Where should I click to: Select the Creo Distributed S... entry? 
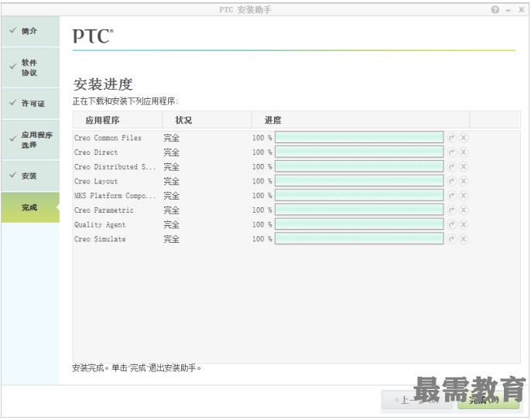pyautogui.click(x=115, y=167)
